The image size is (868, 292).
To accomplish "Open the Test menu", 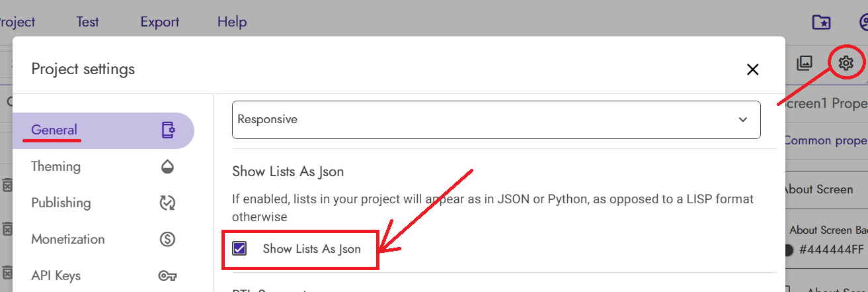I will coord(87,22).
